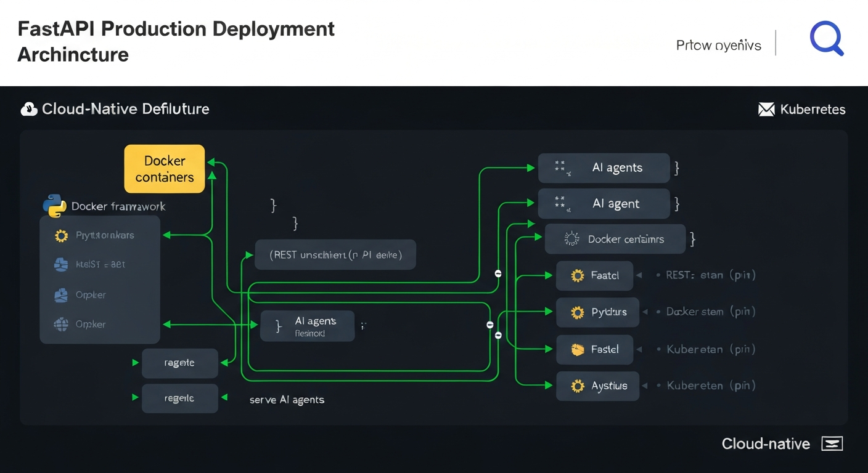Select the "Cloud-Native Defiluture" heading

tap(126, 109)
